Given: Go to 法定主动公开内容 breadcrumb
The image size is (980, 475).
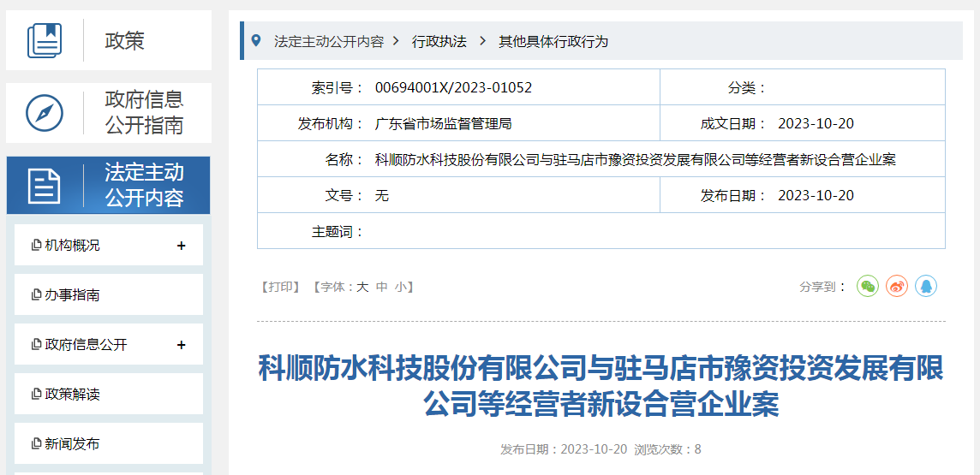Looking at the screenshot, I should click(329, 41).
